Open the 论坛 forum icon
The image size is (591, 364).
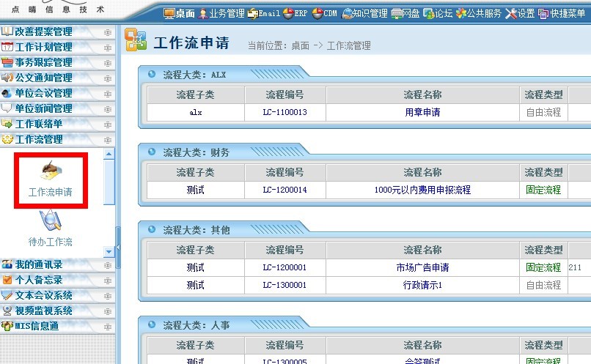tap(428, 13)
